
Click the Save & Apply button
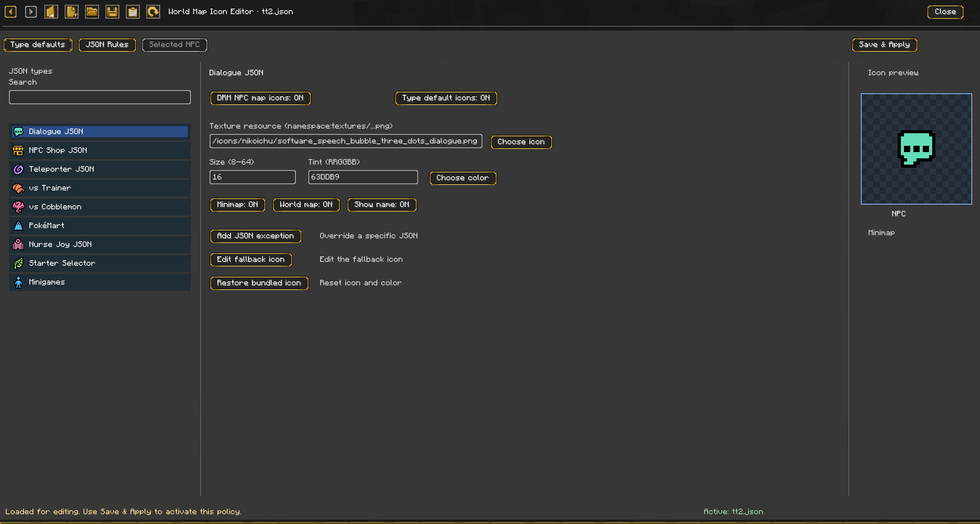(884, 45)
